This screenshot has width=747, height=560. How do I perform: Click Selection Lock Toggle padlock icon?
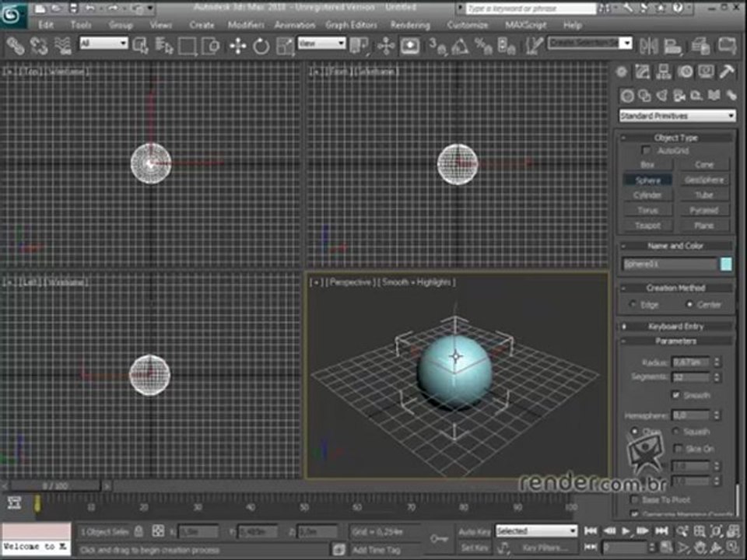139,530
